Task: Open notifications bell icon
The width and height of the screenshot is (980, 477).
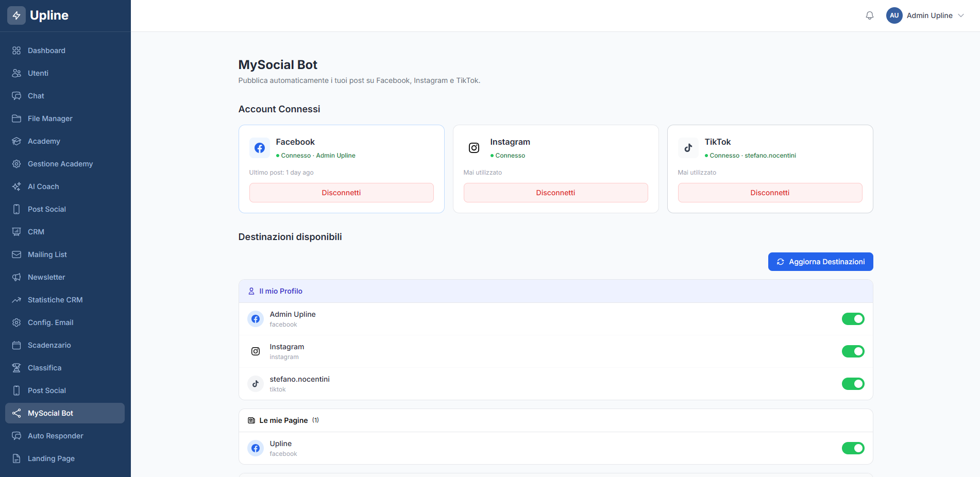Action: tap(870, 15)
